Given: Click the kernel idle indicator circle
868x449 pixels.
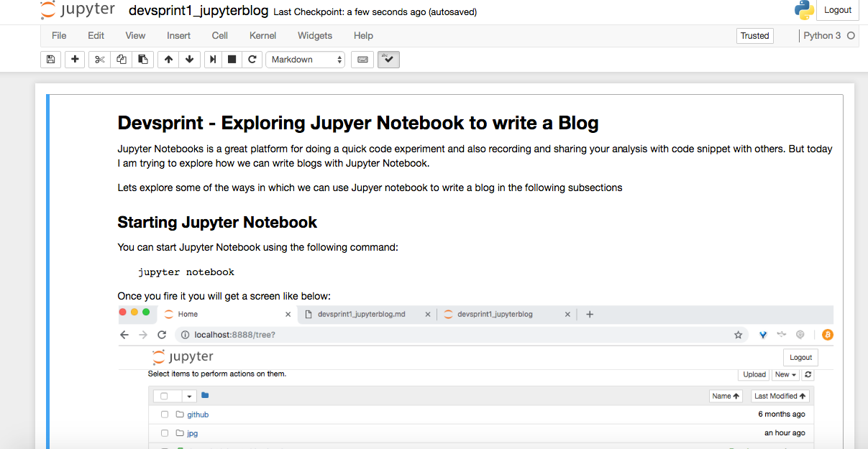Looking at the screenshot, I should [x=851, y=35].
